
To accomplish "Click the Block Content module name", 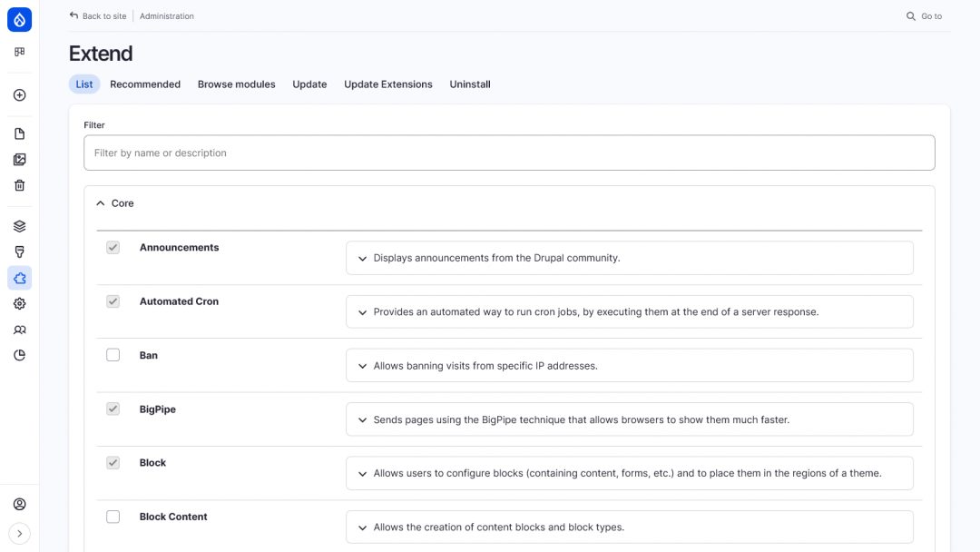I will (173, 517).
